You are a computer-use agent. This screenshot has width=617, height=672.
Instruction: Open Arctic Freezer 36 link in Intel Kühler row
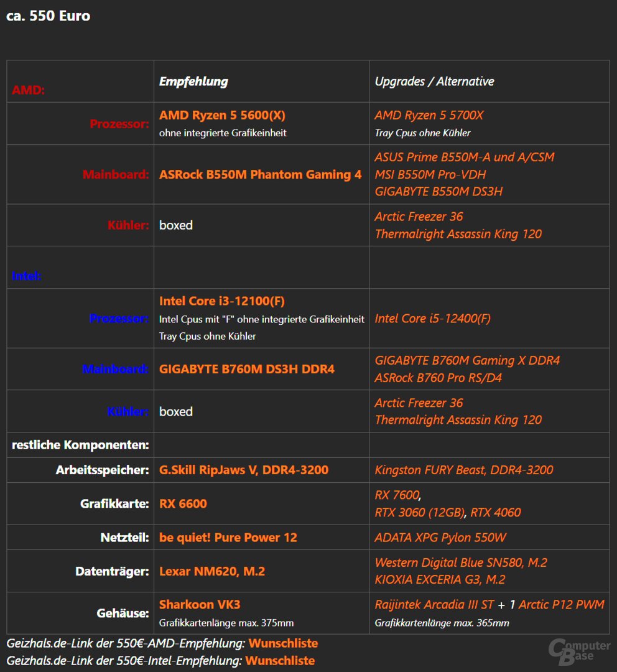419,403
